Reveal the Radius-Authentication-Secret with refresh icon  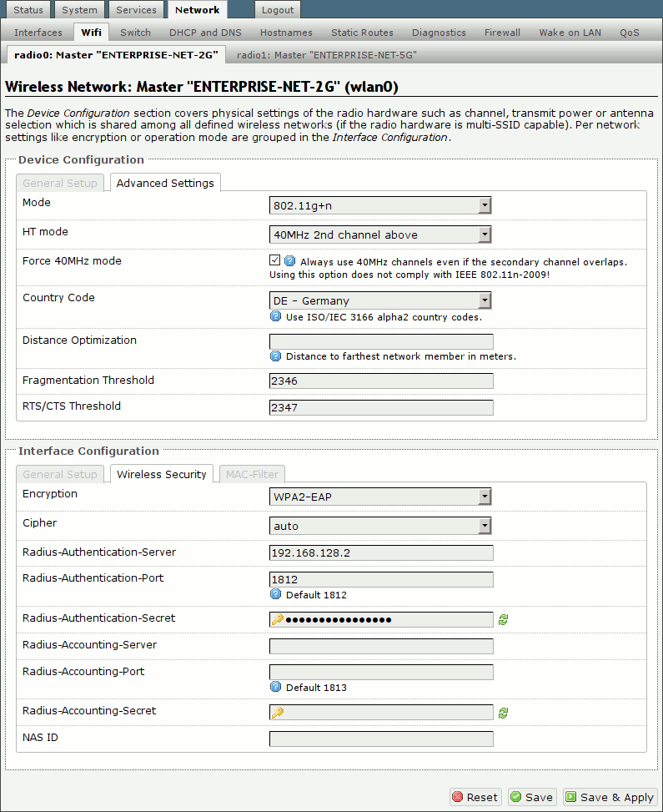503,619
